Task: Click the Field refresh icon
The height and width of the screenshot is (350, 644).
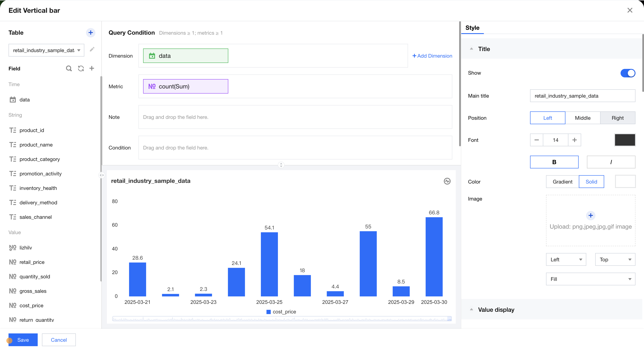Action: point(81,68)
